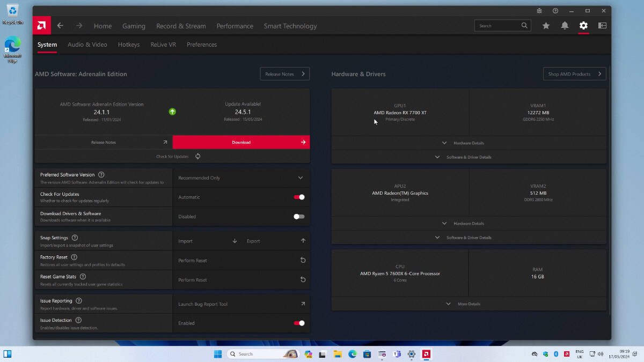Image resolution: width=644 pixels, height=362 pixels.
Task: Go back with the left arrow
Action: (x=60, y=25)
